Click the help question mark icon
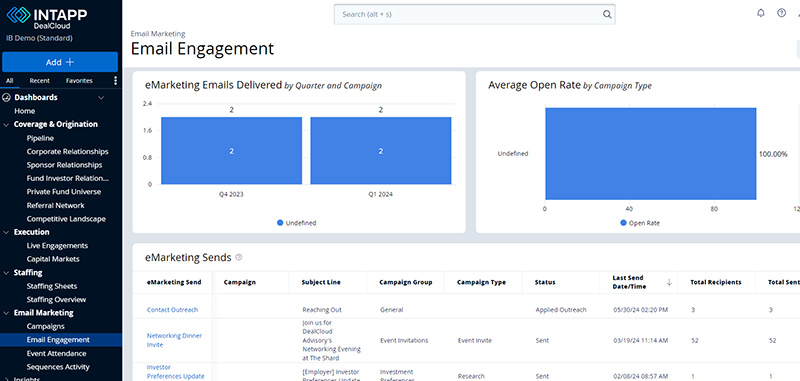800x381 pixels. [781, 13]
